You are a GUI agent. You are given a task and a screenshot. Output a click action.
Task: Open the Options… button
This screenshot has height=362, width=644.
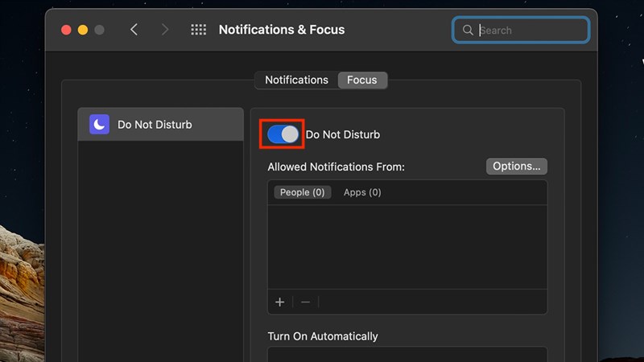pyautogui.click(x=516, y=167)
